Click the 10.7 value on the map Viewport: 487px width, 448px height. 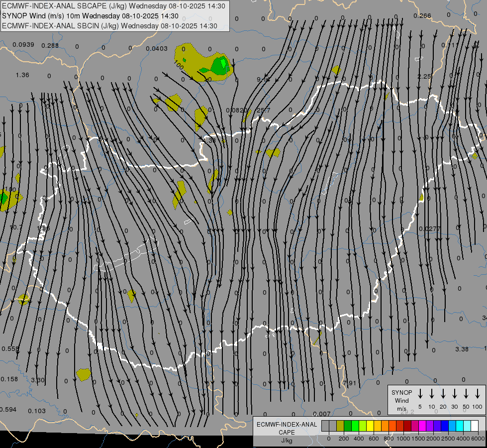(16, 227)
